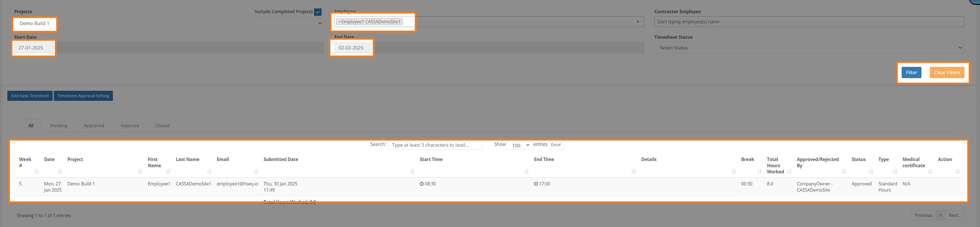Sort by Type column arrows
Image resolution: width=980 pixels, height=227 pixels.
pos(895,172)
